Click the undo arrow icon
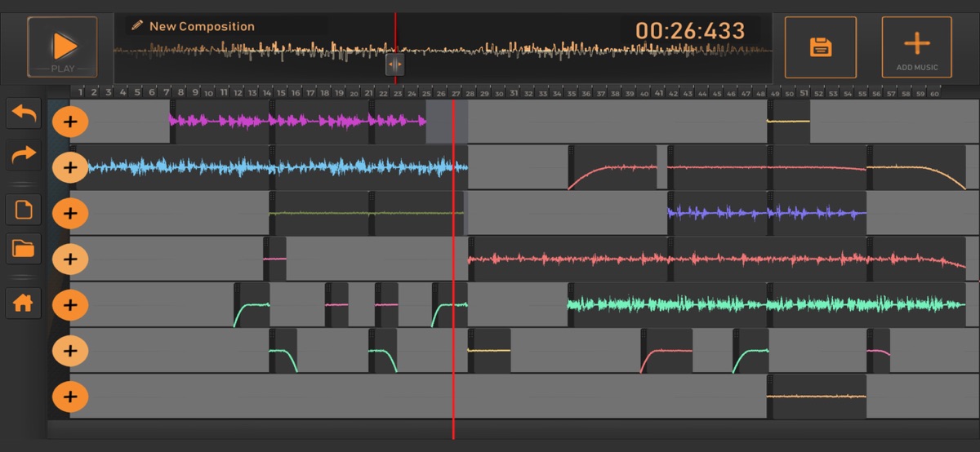Viewport: 980px width, 452px height. coord(24,114)
